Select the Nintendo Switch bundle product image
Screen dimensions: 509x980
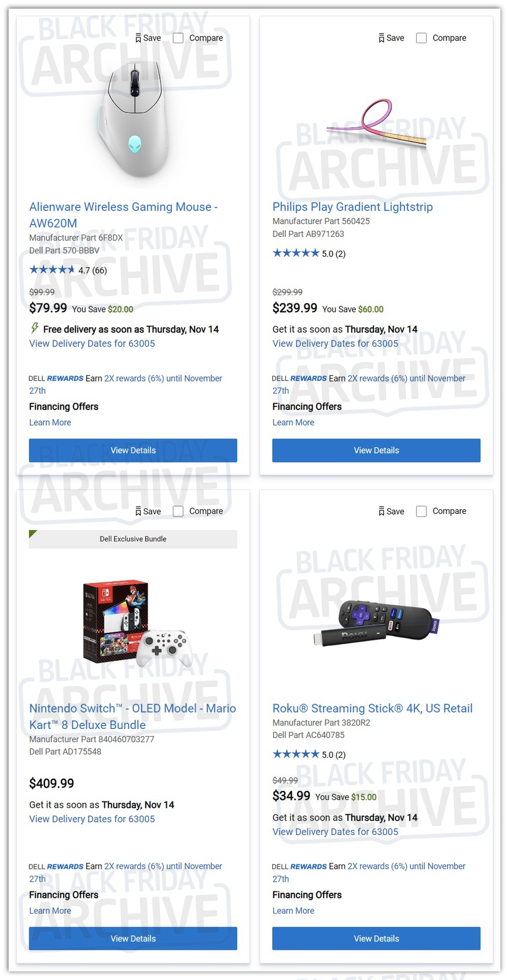tap(135, 621)
